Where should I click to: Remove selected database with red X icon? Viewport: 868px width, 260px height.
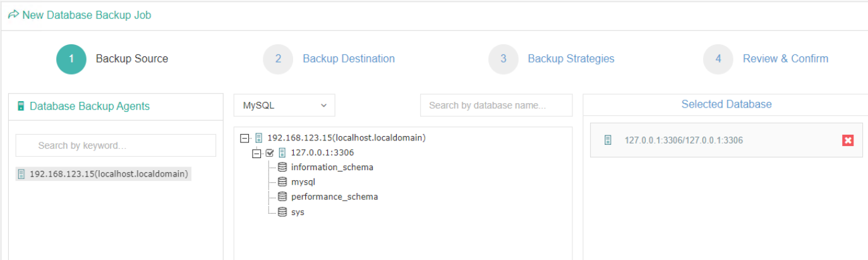coord(848,140)
